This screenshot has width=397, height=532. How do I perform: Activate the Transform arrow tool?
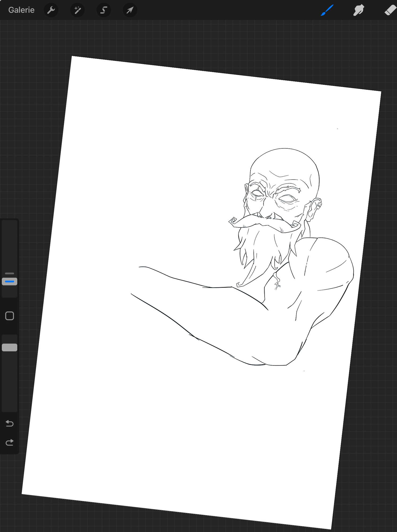click(x=130, y=10)
